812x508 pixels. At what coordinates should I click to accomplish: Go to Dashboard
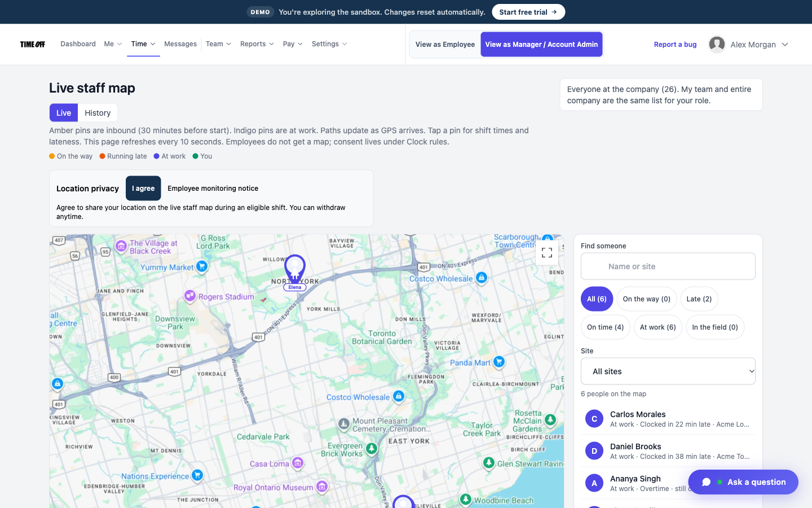tap(78, 44)
